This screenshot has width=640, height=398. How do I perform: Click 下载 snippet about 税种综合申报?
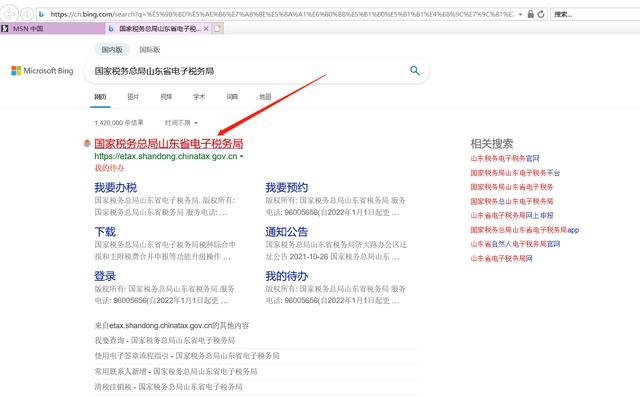click(165, 250)
